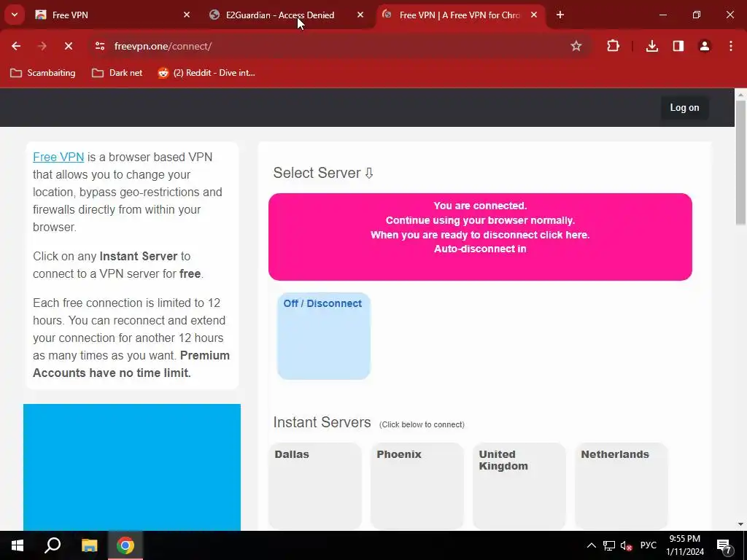Open the Scambaiting bookmarks folder
747x560 pixels.
43,73
